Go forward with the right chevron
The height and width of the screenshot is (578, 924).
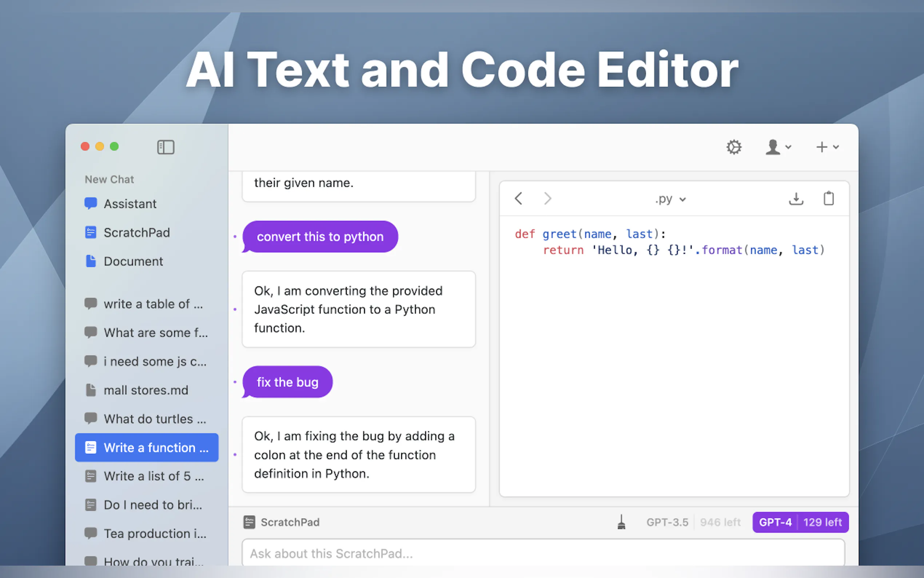(x=547, y=199)
